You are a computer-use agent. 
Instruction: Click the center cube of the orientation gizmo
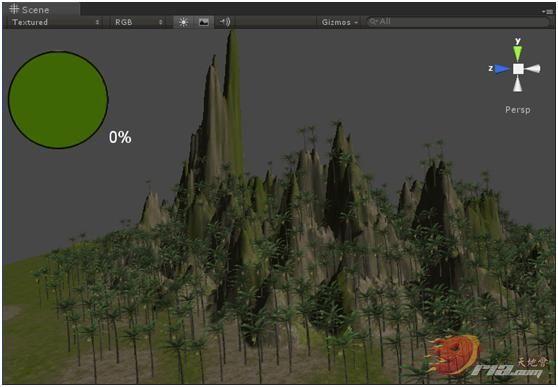(x=518, y=69)
